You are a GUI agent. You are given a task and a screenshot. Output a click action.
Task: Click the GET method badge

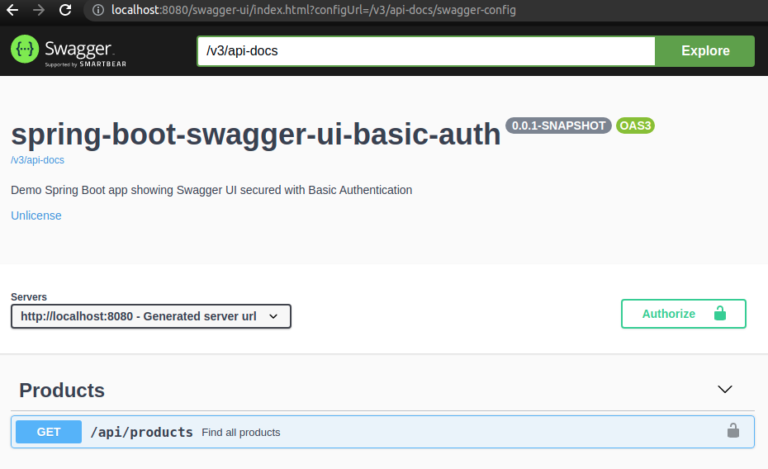[48, 432]
